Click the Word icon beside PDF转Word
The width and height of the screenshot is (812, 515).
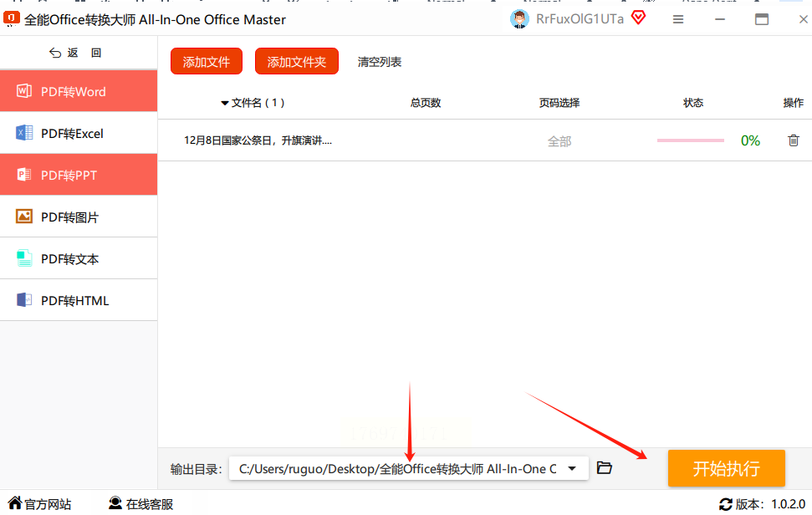[x=23, y=91]
